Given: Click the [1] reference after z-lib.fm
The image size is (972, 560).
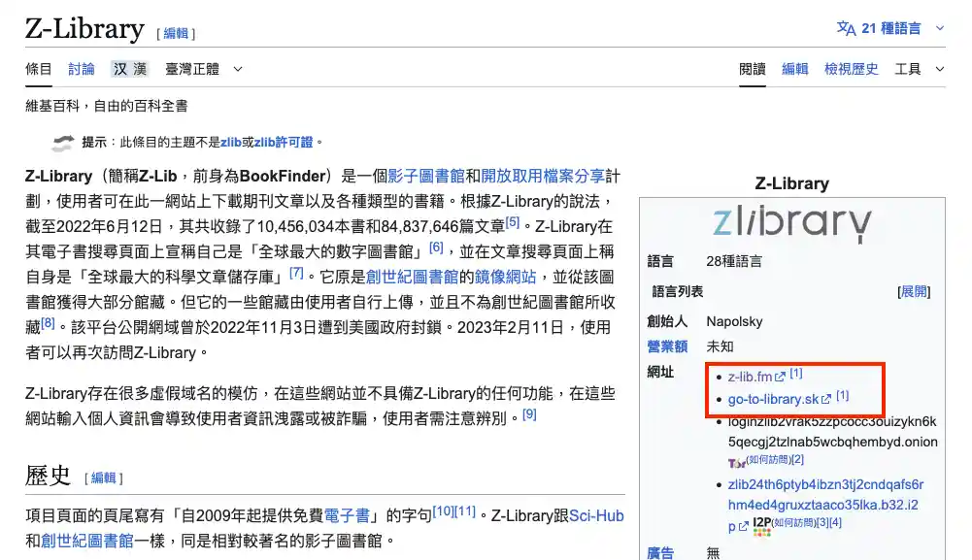Looking at the screenshot, I should [796, 373].
